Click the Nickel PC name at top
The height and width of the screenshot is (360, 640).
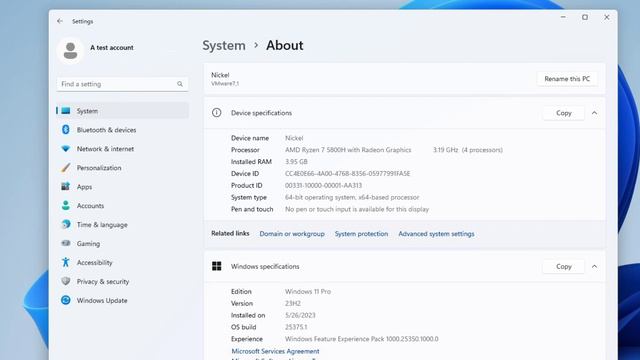point(220,75)
